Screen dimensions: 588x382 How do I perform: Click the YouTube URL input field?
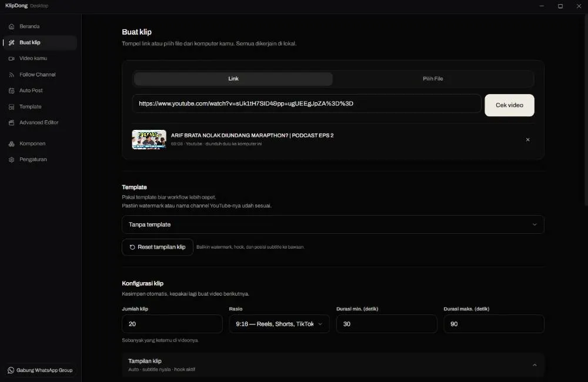click(306, 103)
